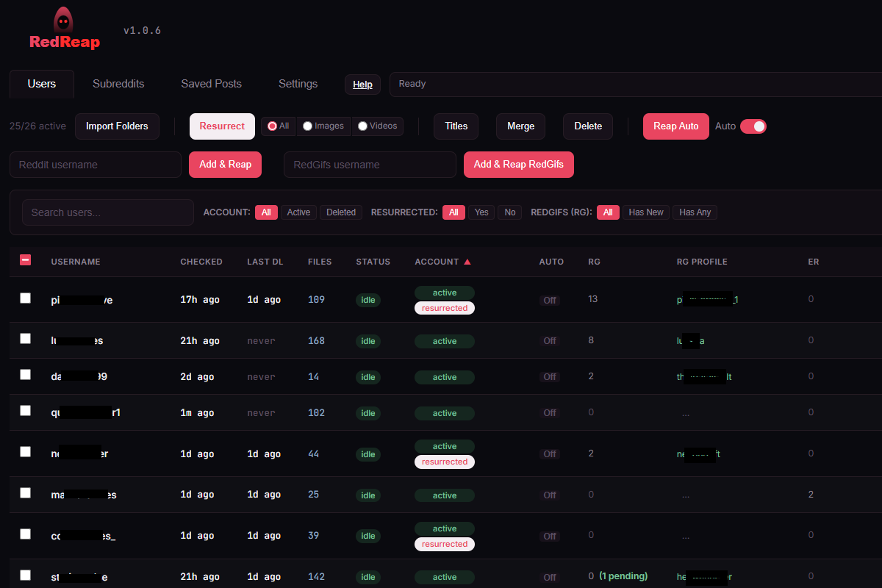The image size is (882, 588).
Task: Filter resurrected by No
Action: [510, 212]
